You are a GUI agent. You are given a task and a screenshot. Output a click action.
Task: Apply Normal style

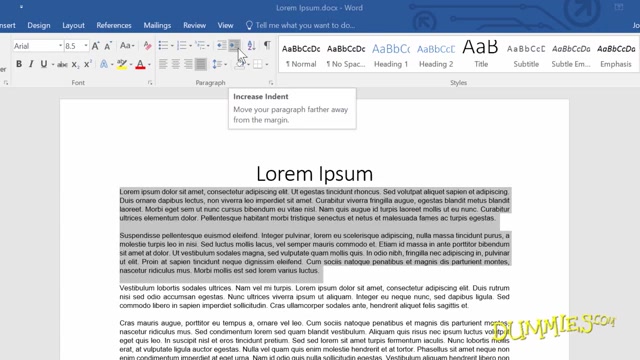point(301,55)
